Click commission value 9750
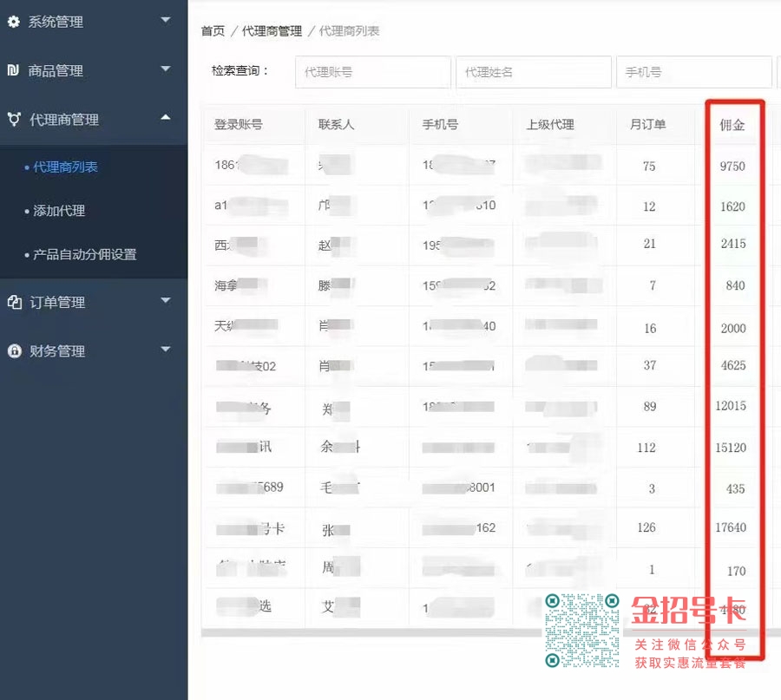Viewport: 781px width, 700px height. pyautogui.click(x=732, y=167)
